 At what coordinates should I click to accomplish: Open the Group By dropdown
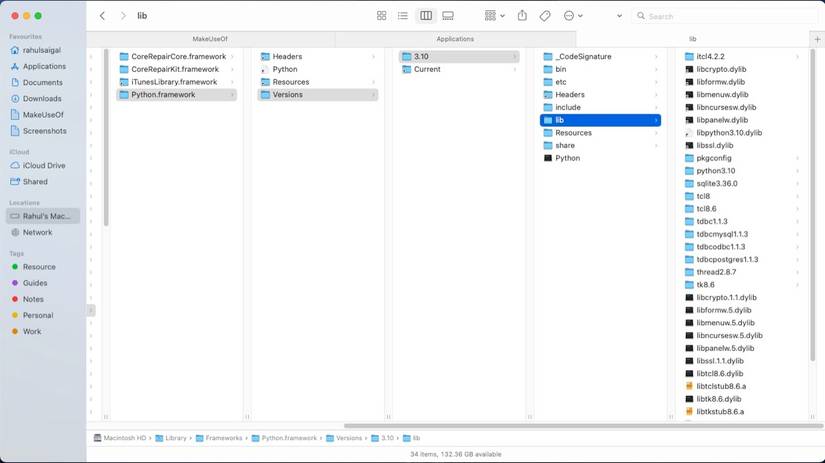pos(494,16)
